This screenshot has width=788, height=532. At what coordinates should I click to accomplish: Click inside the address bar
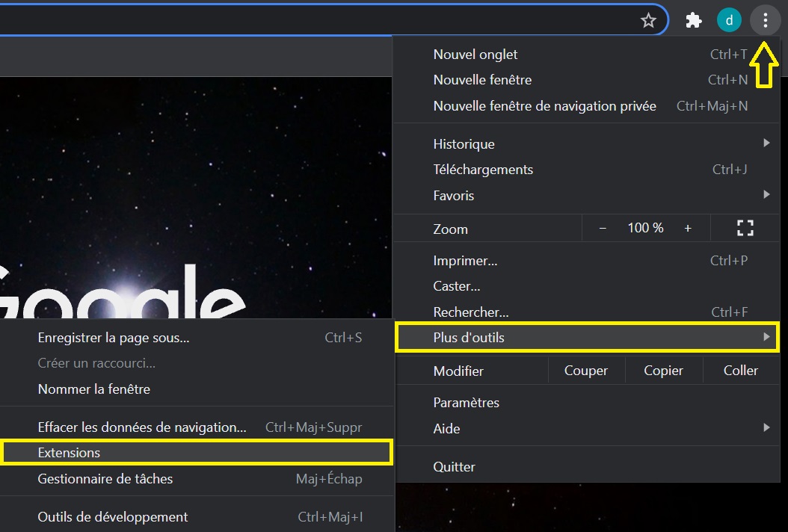click(299, 19)
